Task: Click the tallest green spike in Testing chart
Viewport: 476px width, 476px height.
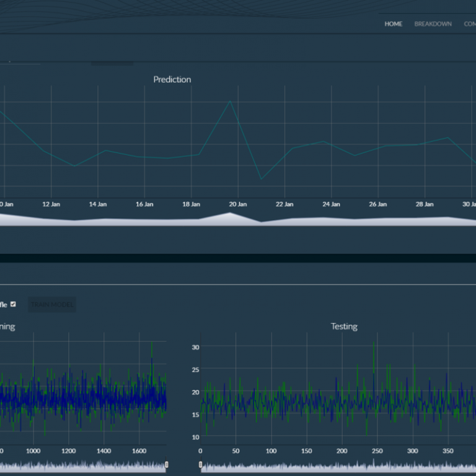Action: coord(373,343)
